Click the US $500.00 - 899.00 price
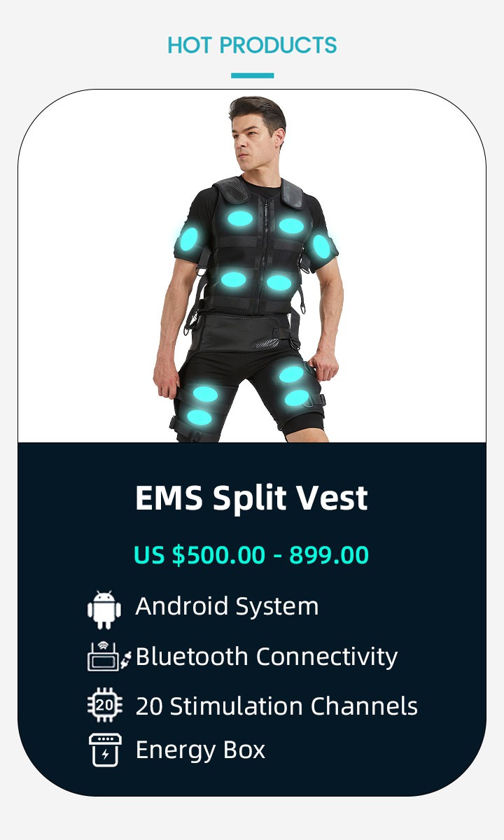This screenshot has height=840, width=504. click(251, 555)
